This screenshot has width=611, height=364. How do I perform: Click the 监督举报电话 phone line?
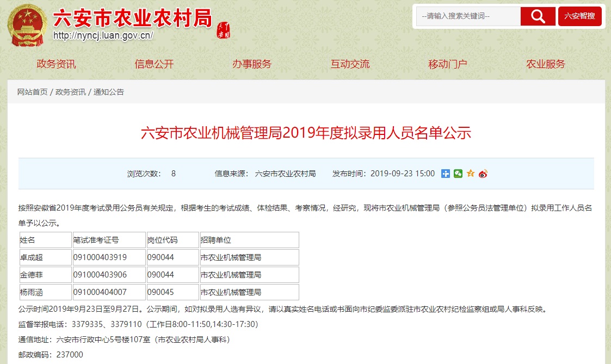pos(138,324)
